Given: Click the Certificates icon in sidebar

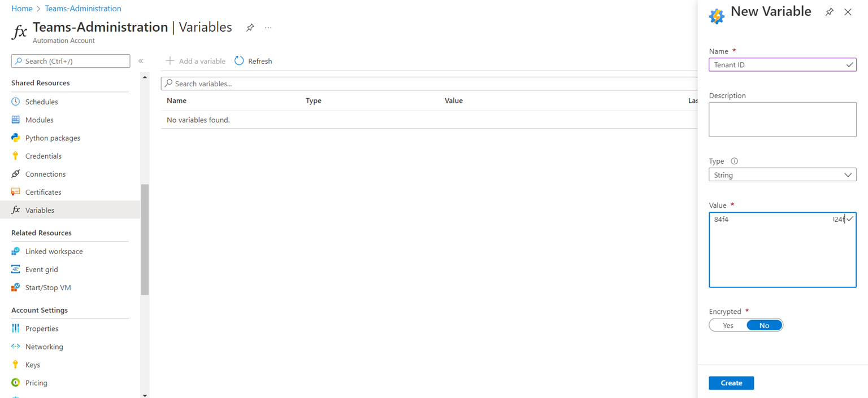Looking at the screenshot, I should 15,192.
